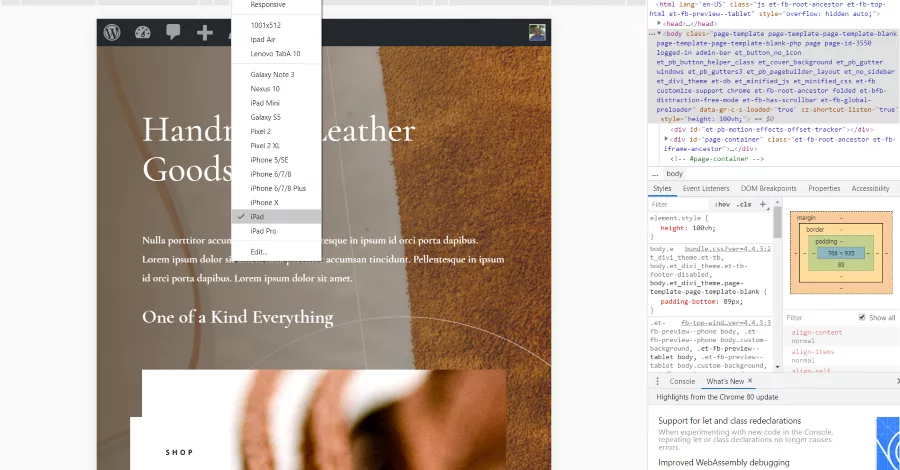The width and height of the screenshot is (900, 470).
Task: Open the Accessibility tab
Action: pyautogui.click(x=870, y=188)
